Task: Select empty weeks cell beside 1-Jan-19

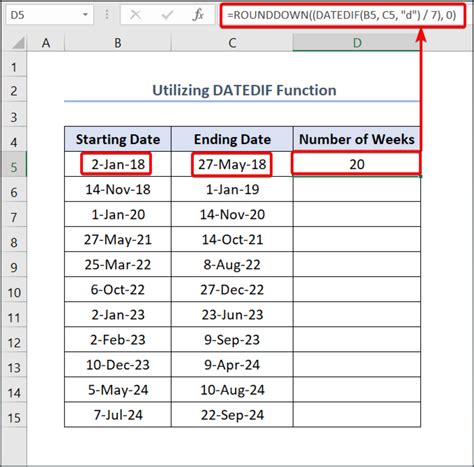Action: coord(357,189)
